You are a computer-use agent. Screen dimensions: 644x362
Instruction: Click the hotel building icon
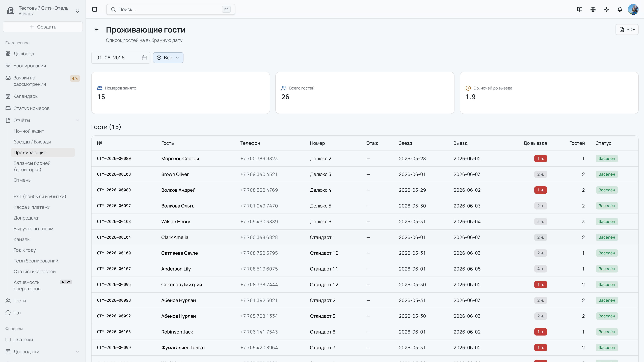[x=11, y=11]
